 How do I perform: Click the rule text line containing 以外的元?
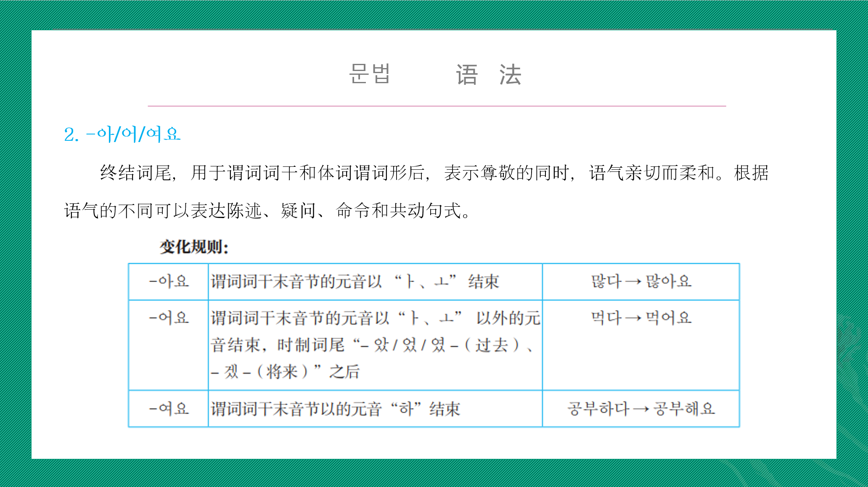pyautogui.click(x=375, y=318)
